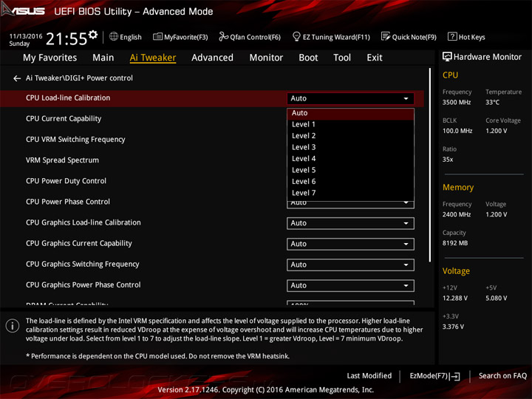Open Search on FAQ

pos(502,376)
